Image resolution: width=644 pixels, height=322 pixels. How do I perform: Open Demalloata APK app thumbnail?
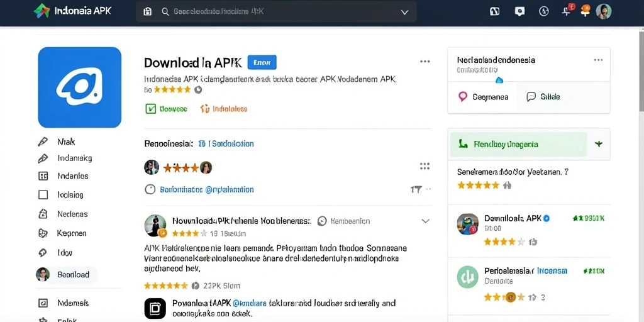468,225
